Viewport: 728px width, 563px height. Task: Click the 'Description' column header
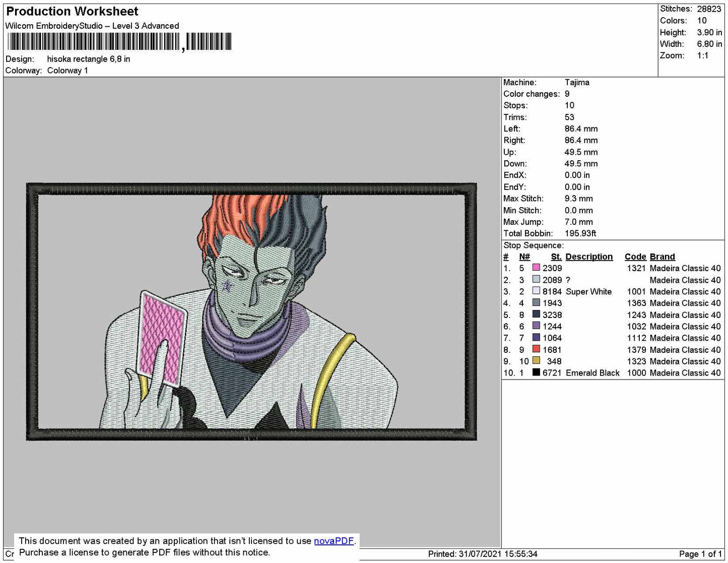(x=589, y=257)
